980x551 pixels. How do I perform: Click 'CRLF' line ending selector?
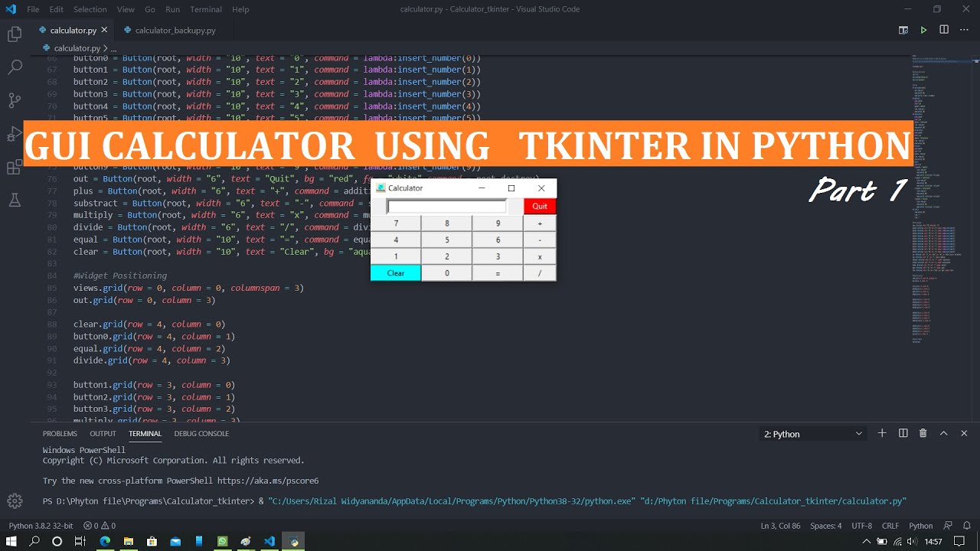coord(890,526)
